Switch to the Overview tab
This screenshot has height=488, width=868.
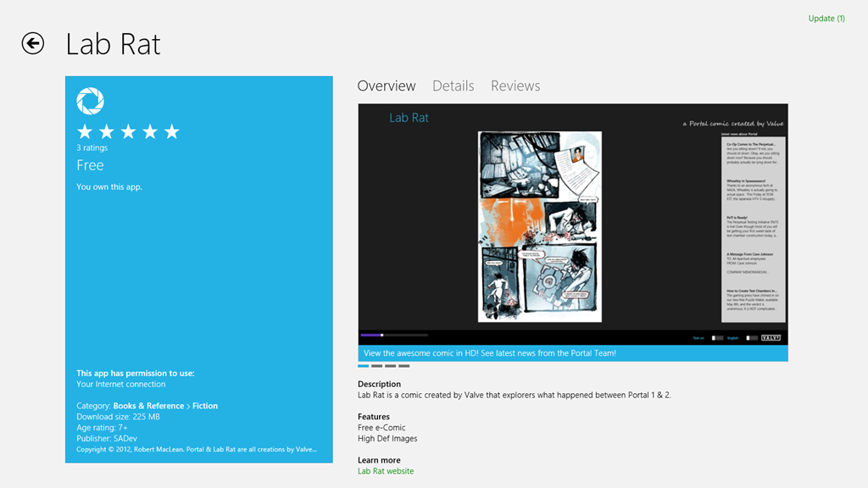(387, 86)
